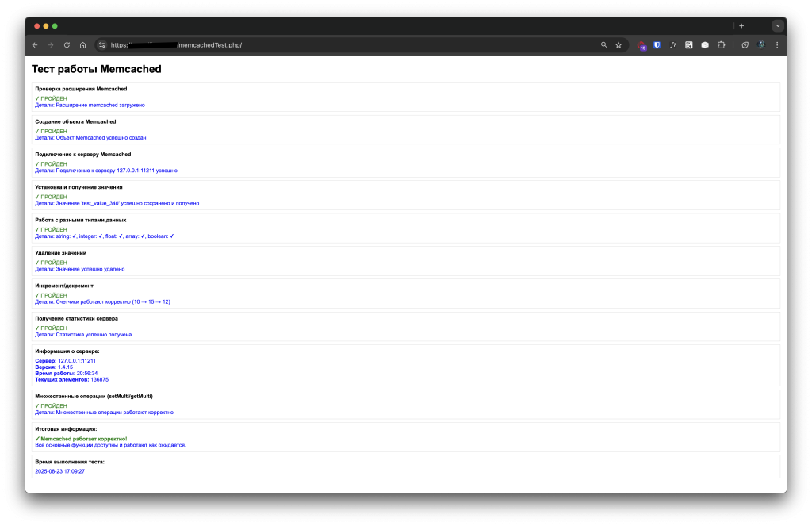Screen dimensions: 812x526
Task: Activate the font finder 'f?' extension
Action: (672, 45)
